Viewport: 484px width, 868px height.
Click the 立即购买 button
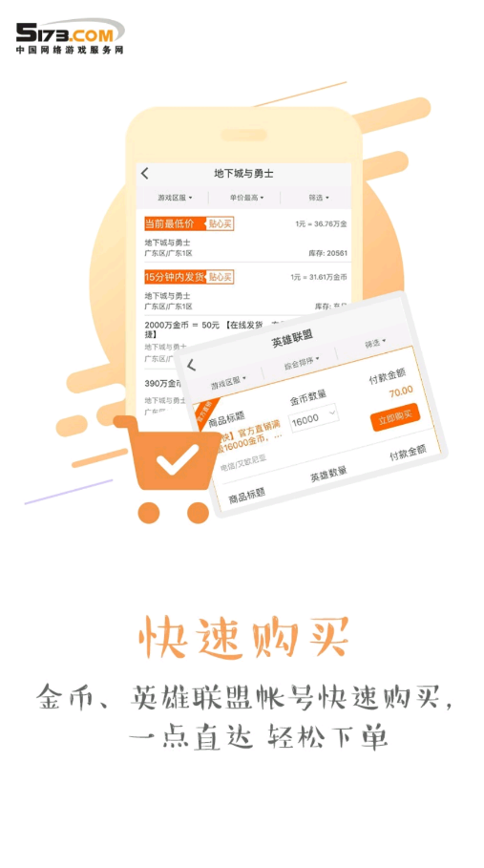[x=395, y=417]
